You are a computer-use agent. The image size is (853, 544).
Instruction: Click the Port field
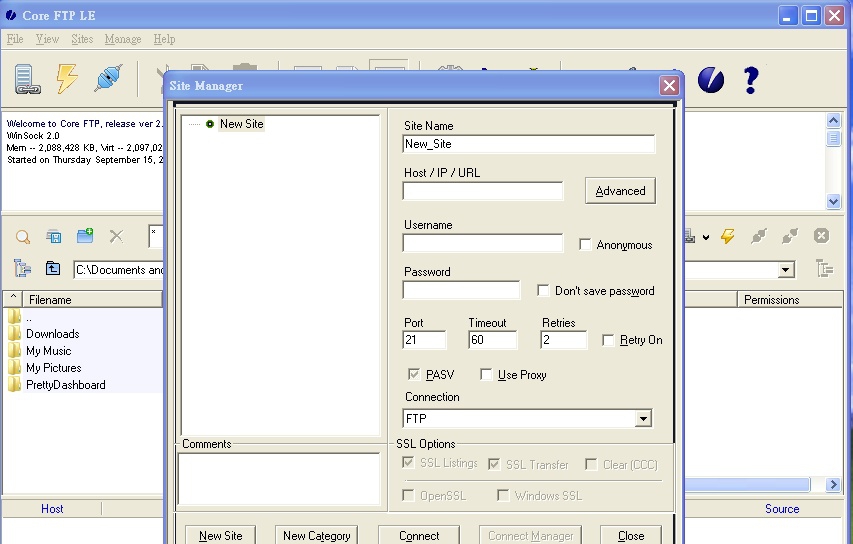[x=424, y=340]
